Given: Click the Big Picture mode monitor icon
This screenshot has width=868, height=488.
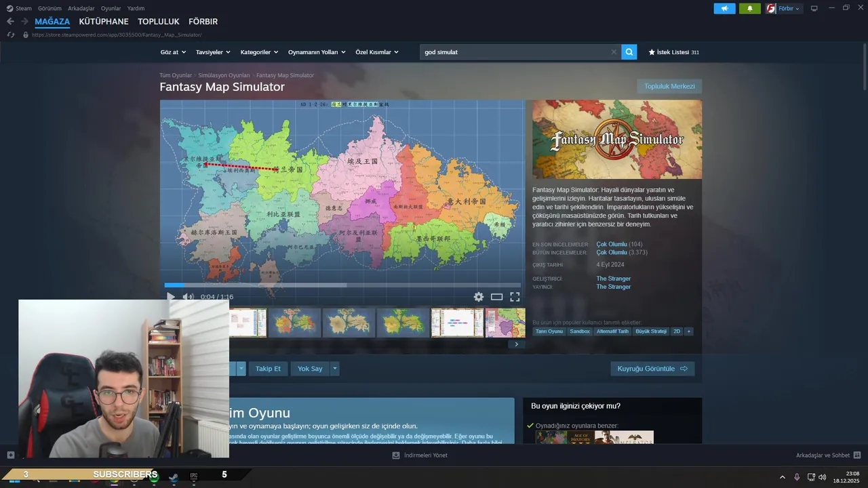Looking at the screenshot, I should click(x=814, y=9).
